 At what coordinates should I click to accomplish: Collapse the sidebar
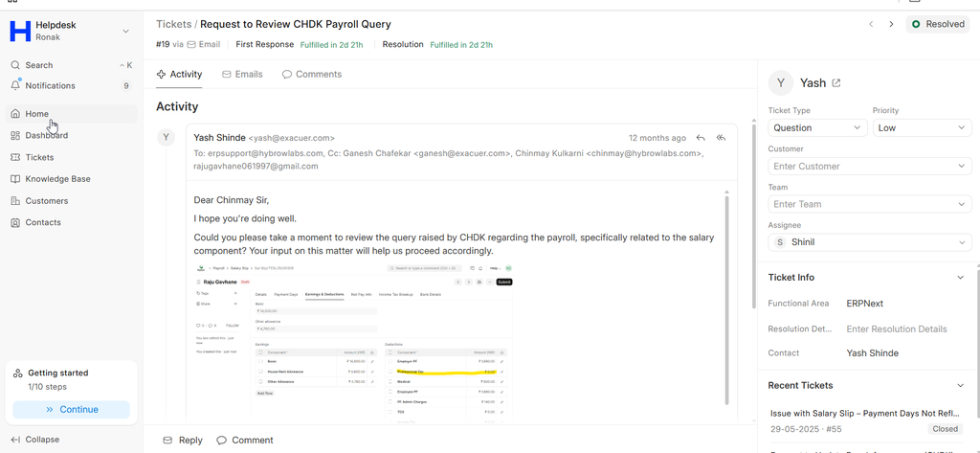[35, 440]
